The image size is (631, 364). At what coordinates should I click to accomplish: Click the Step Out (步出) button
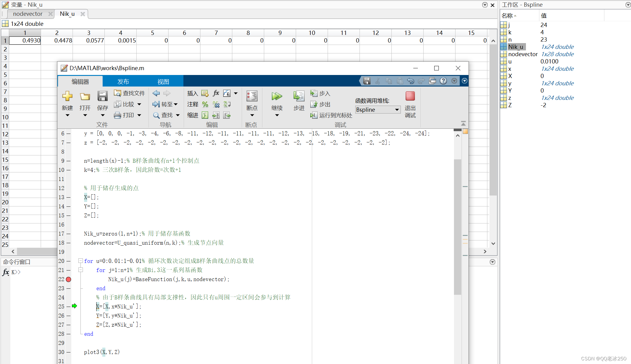(x=320, y=104)
